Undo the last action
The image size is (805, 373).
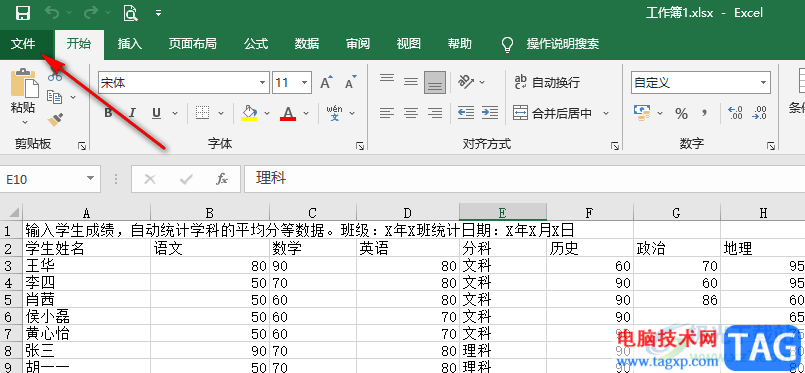tap(51, 13)
